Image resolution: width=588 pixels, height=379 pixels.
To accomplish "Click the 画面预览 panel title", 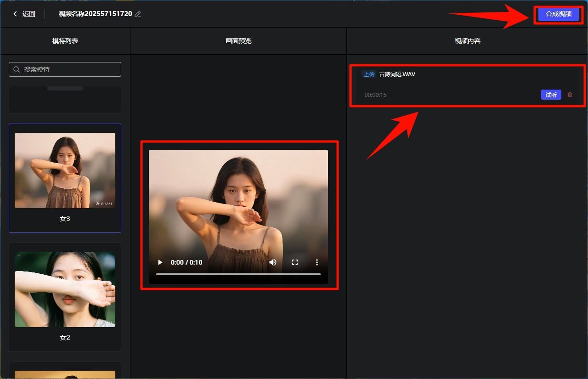I will click(x=238, y=40).
